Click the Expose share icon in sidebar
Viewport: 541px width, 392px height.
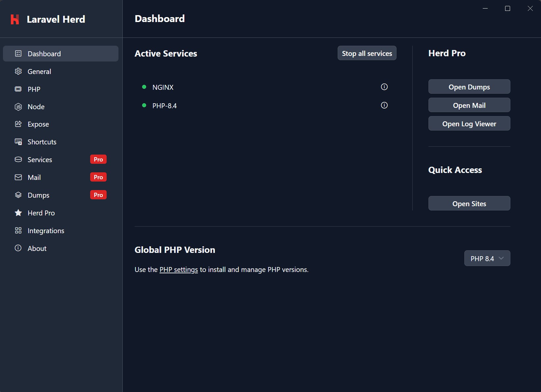pos(18,124)
